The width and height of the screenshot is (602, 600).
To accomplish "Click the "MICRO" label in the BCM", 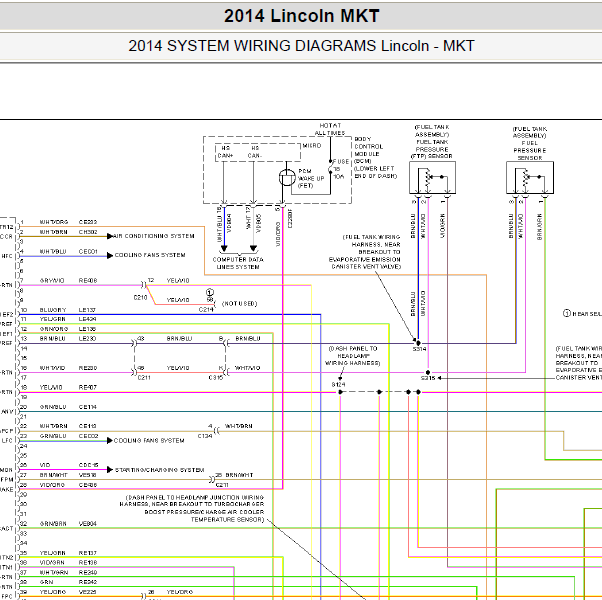I will (312, 146).
